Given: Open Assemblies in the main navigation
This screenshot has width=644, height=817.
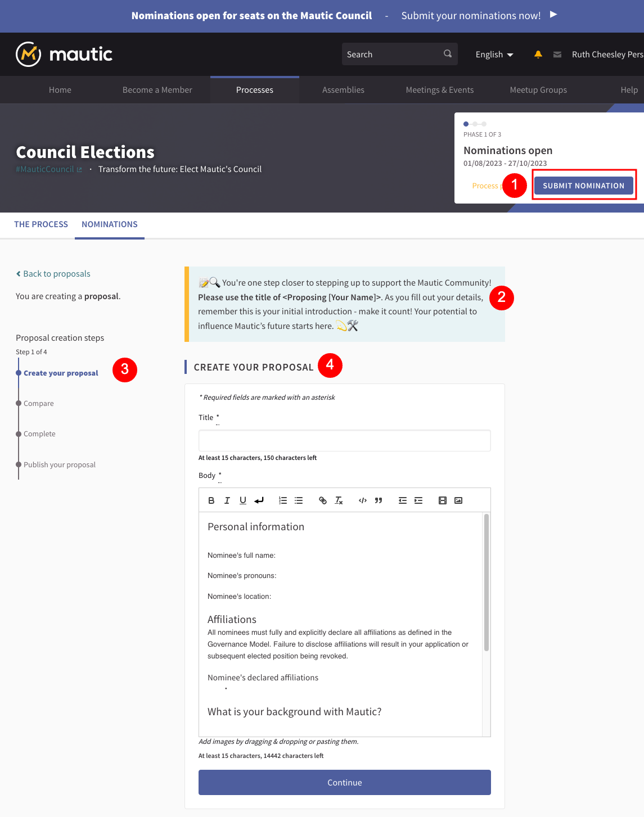Looking at the screenshot, I should pos(343,90).
